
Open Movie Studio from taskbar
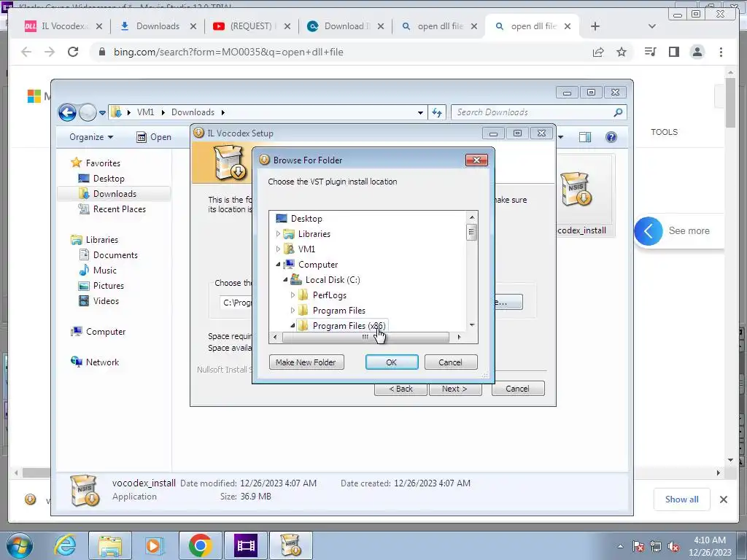pyautogui.click(x=245, y=545)
